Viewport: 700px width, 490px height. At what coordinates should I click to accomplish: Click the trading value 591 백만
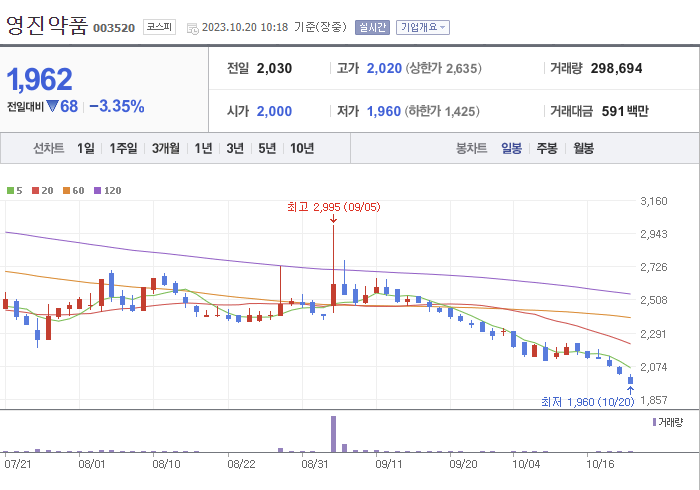point(625,111)
